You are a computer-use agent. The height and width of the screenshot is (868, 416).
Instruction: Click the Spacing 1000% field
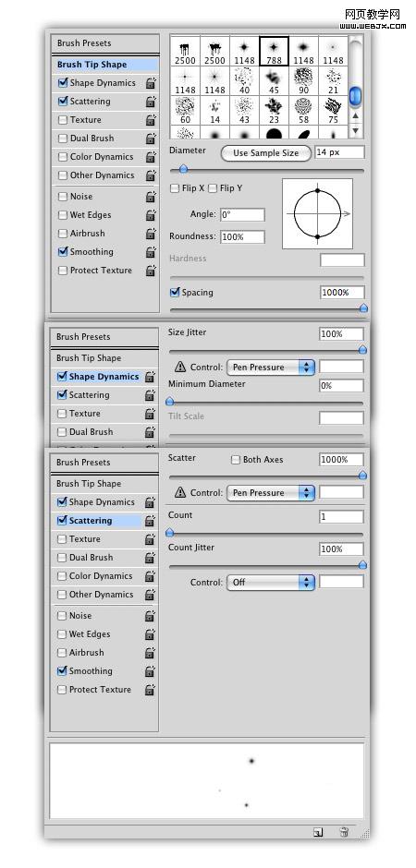click(x=342, y=293)
